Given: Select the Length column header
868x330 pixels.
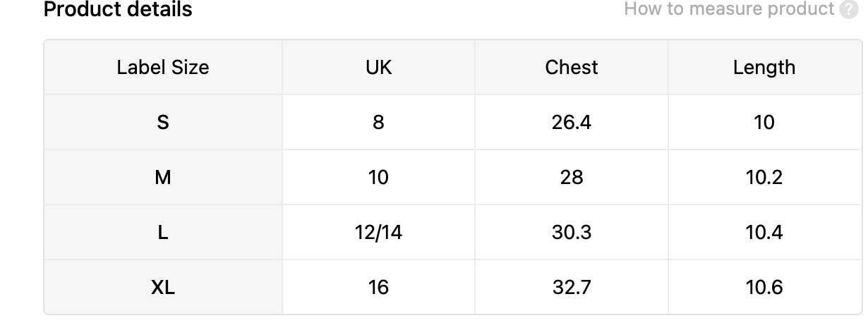Looking at the screenshot, I should 764,68.
